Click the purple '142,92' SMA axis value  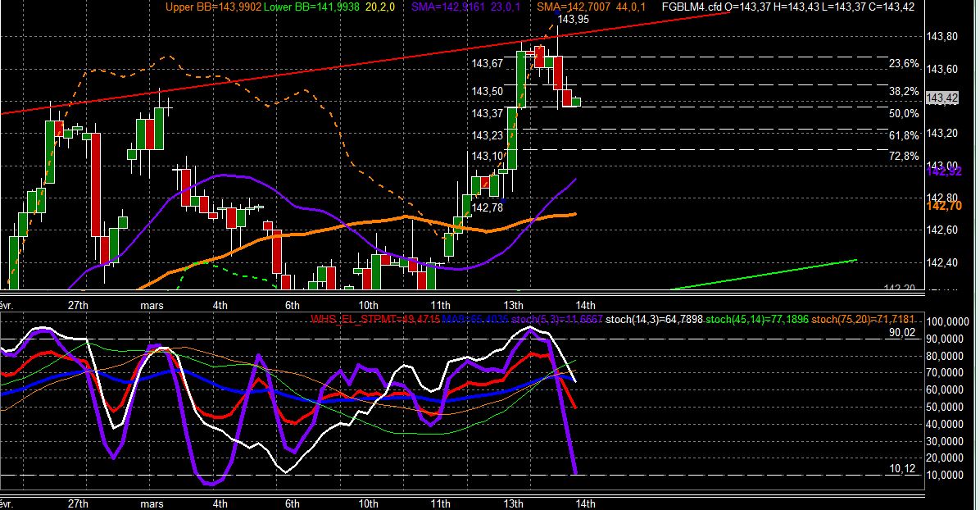(944, 171)
